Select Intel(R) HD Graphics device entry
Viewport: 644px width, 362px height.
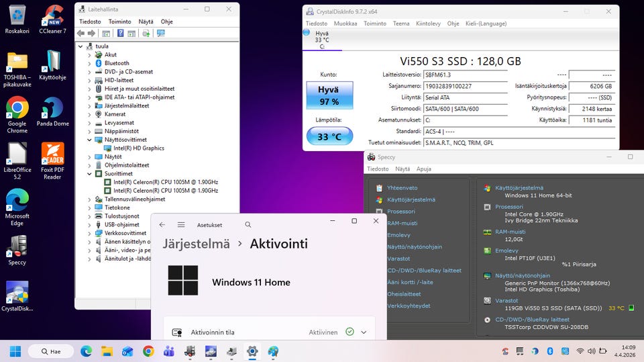(139, 148)
